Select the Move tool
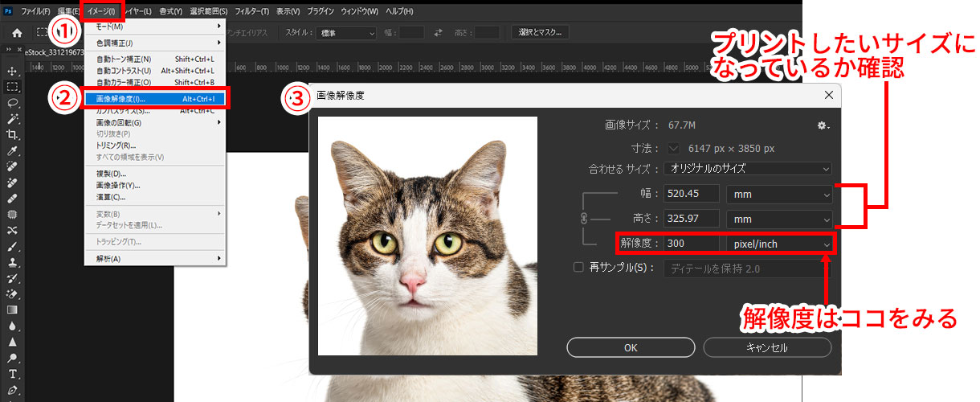Screen dimensions: 980x402 click(x=13, y=72)
